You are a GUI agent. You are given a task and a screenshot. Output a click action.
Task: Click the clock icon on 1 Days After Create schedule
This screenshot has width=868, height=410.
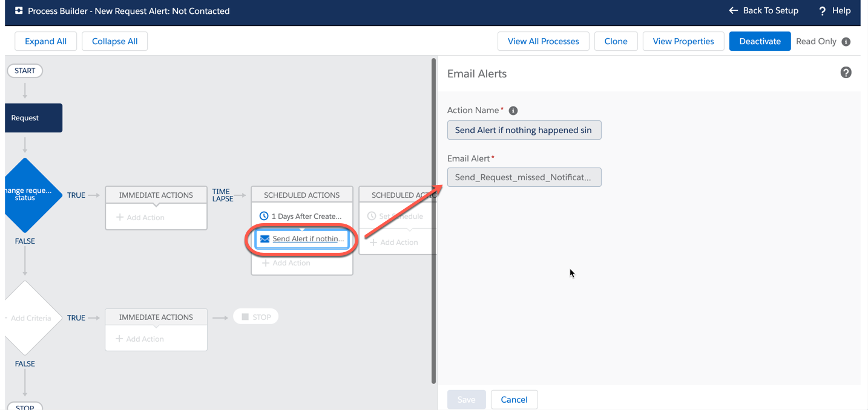point(263,215)
